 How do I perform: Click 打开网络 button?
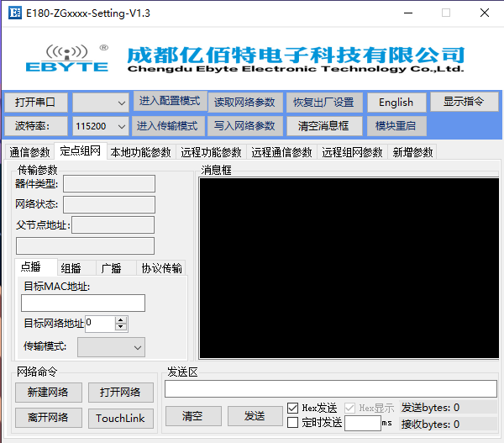121,393
